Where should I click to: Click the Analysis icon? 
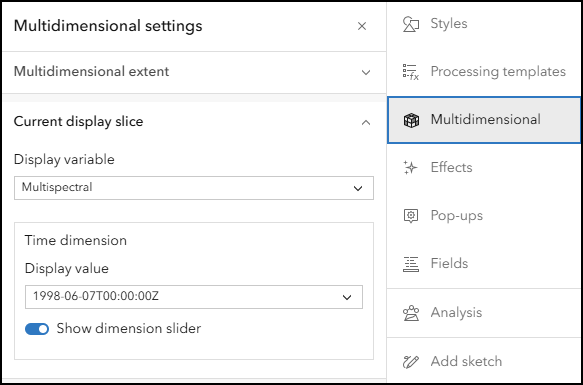[411, 313]
